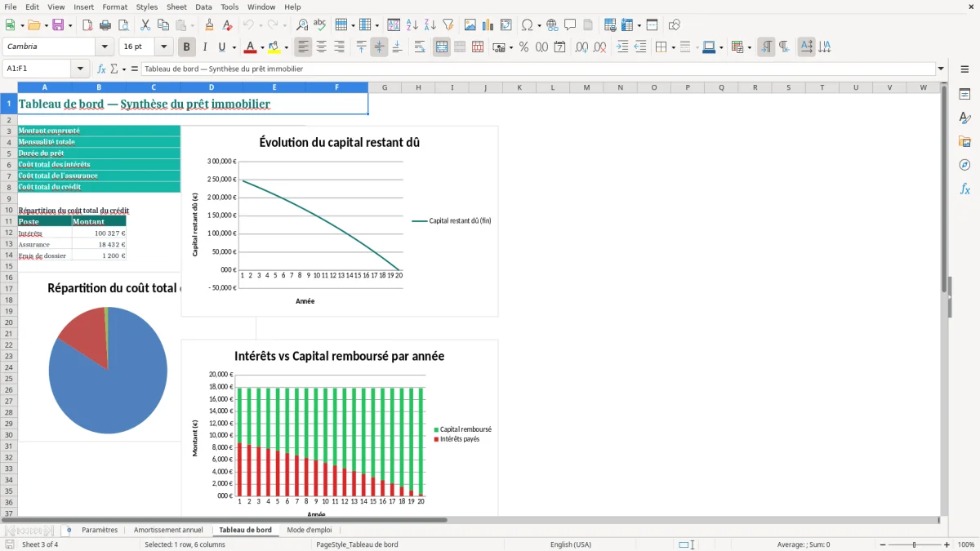Open the Paste options dropdown arrow
The image size is (980, 551).
192,25
